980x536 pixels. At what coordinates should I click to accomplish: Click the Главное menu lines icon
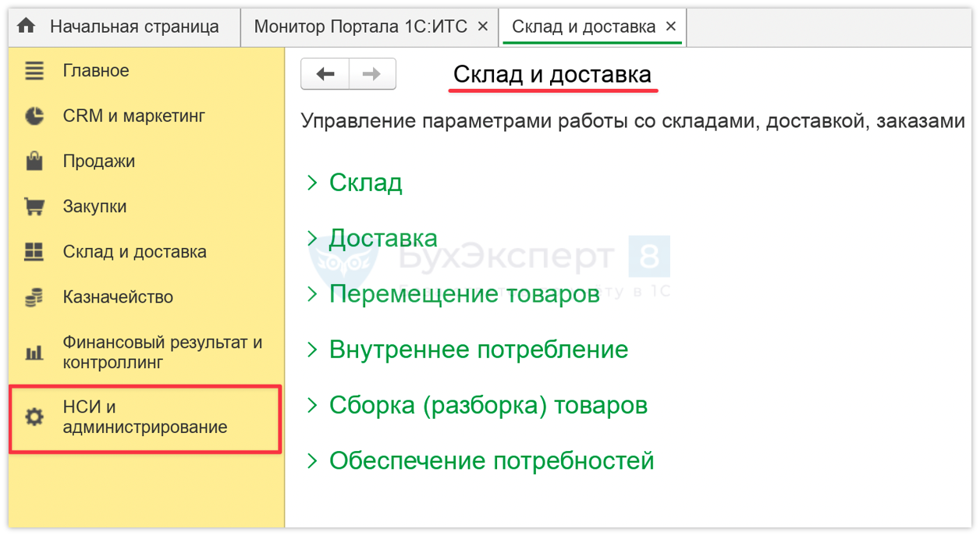pyautogui.click(x=34, y=71)
